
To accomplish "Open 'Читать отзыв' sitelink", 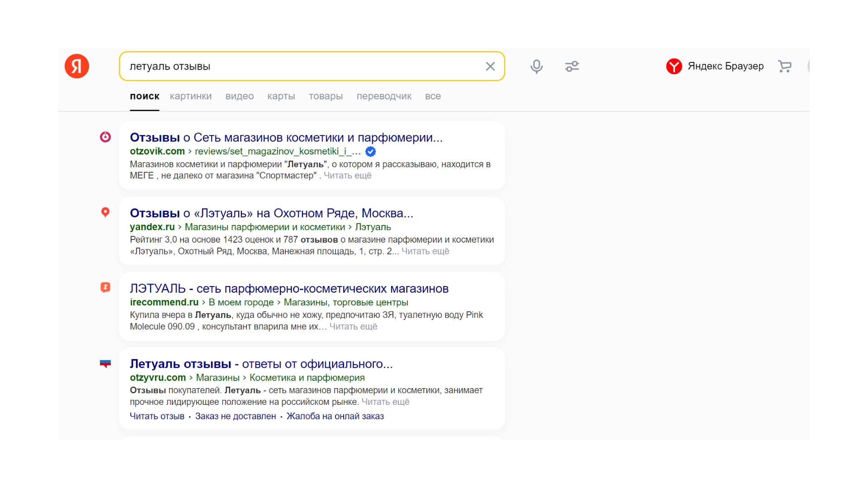I will [157, 416].
